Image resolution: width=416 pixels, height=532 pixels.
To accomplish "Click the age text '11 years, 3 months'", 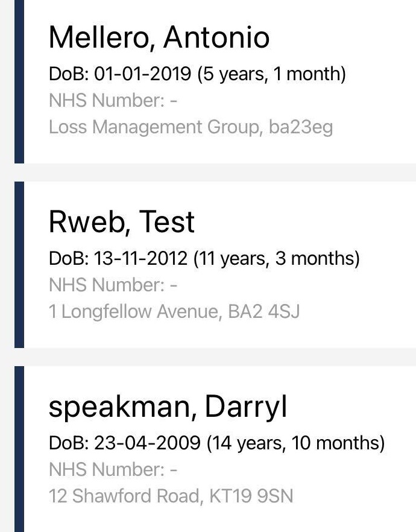I will [277, 259].
